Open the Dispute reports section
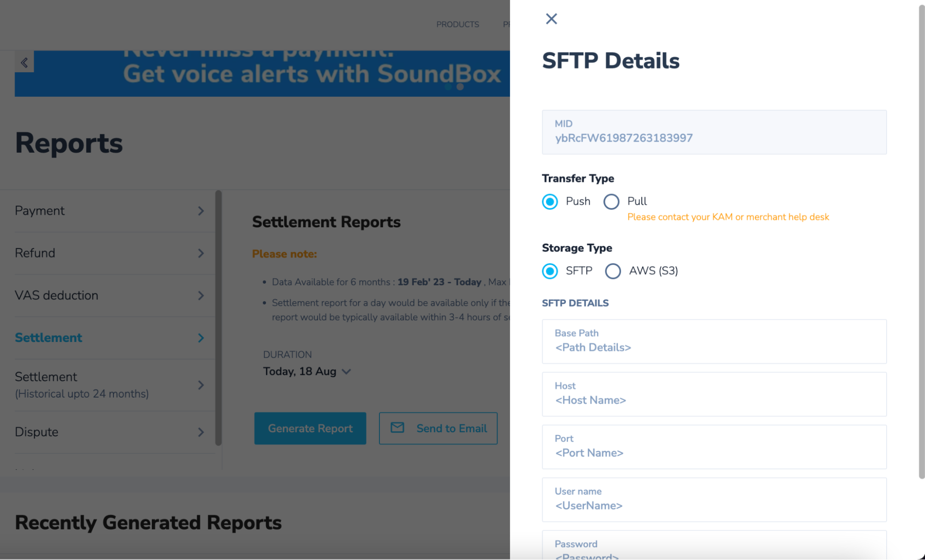 pyautogui.click(x=115, y=432)
